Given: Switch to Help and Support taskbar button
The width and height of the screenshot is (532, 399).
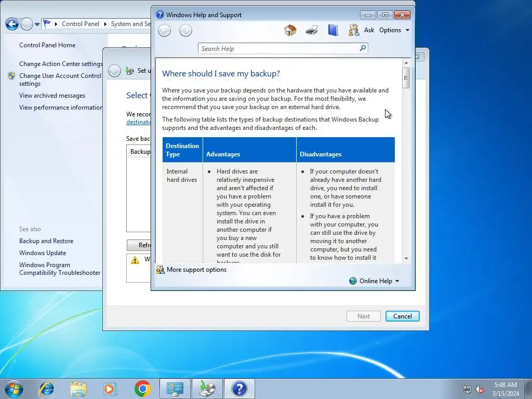Looking at the screenshot, I should tap(240, 389).
